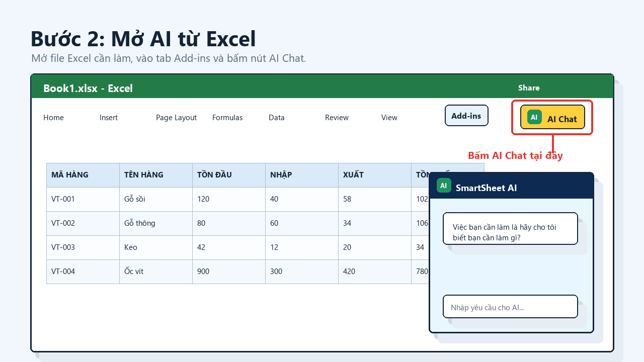The width and height of the screenshot is (644, 362).
Task: Click TỒN ĐẦU value 120
Action: click(x=229, y=199)
